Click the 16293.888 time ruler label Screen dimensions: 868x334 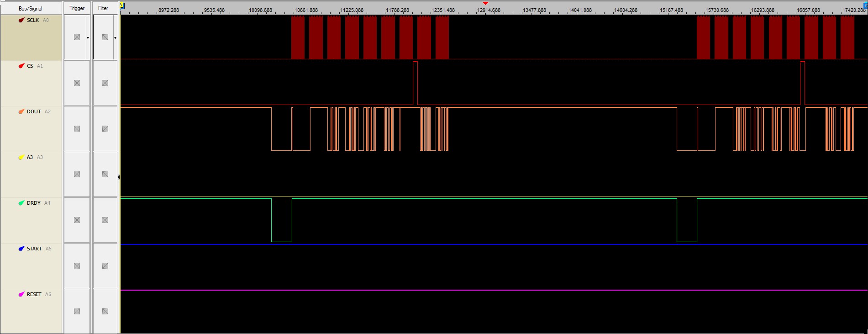point(763,10)
